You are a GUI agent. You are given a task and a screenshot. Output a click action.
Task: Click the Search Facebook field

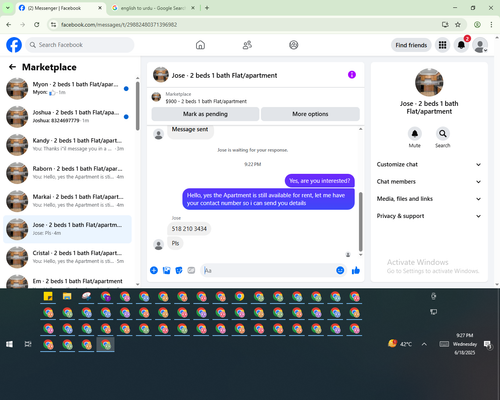[80, 45]
